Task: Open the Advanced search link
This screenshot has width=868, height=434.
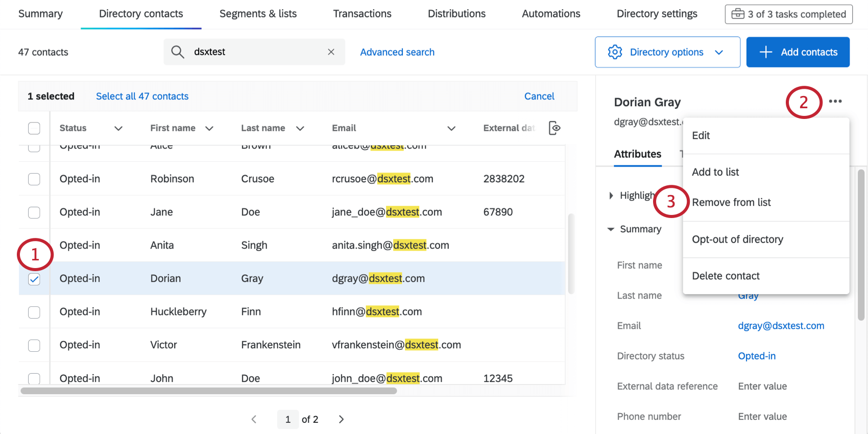Action: tap(397, 52)
